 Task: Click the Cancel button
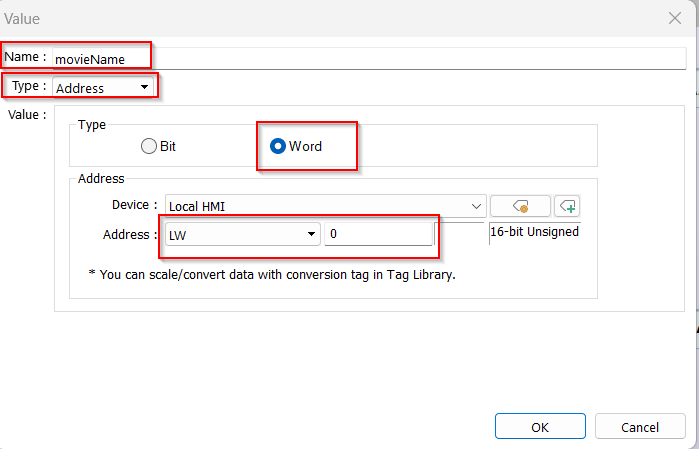tap(640, 427)
